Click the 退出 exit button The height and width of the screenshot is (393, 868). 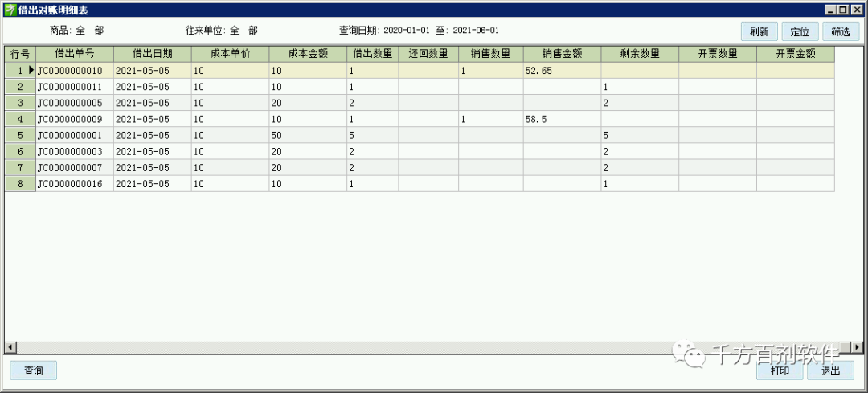pyautogui.click(x=830, y=370)
